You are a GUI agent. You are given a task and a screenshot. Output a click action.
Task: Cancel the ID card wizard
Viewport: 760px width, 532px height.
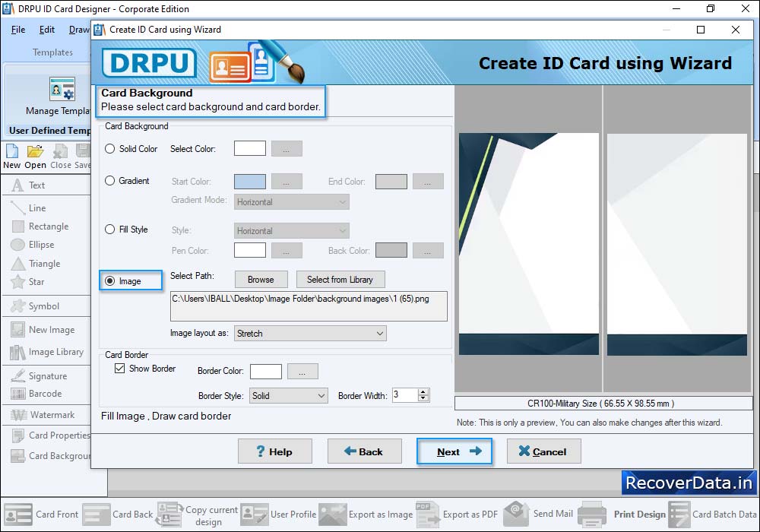[544, 451]
